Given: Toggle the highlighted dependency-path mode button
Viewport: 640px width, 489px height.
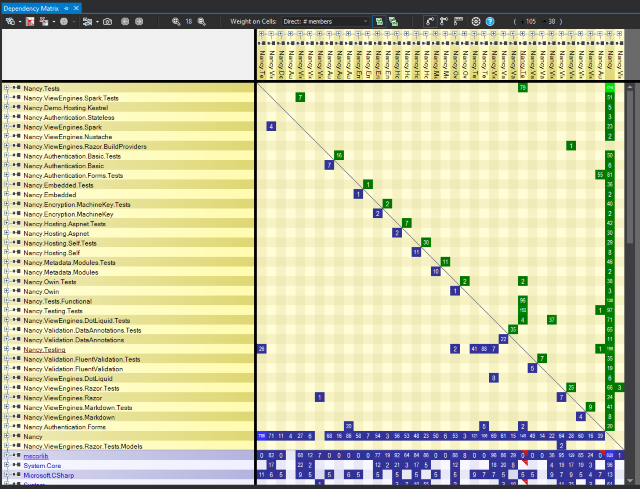Looking at the screenshot, I should click(430, 21).
